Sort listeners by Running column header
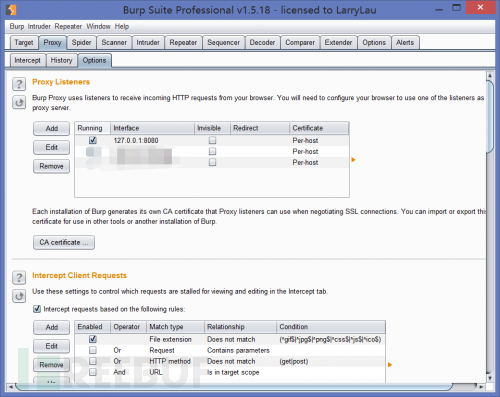Image resolution: width=500 pixels, height=397 pixels. 93,128
